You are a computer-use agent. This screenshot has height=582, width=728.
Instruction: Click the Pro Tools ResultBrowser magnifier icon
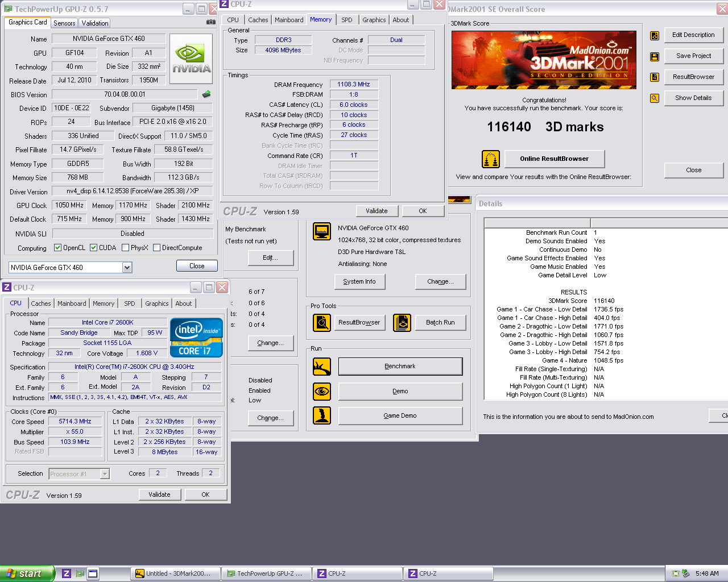pos(322,323)
